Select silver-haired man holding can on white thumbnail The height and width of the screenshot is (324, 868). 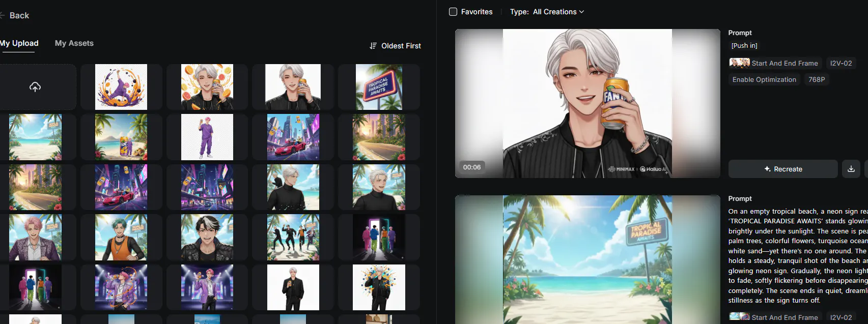coord(293,87)
